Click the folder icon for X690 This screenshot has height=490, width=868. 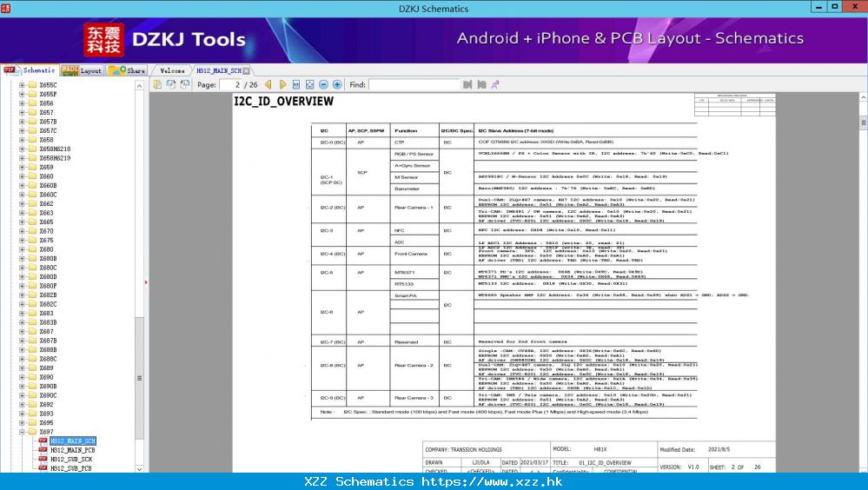[x=33, y=377]
